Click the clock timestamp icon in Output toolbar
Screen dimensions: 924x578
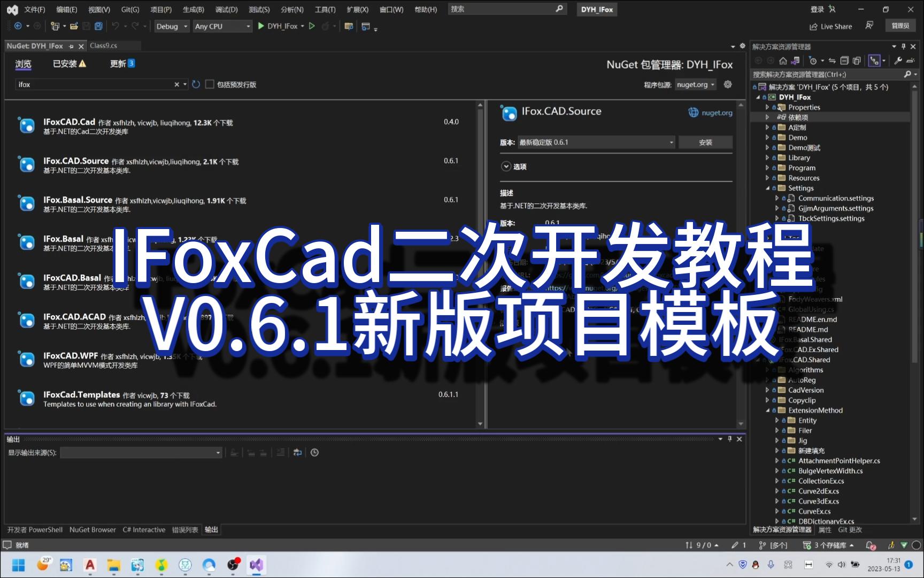click(x=314, y=453)
